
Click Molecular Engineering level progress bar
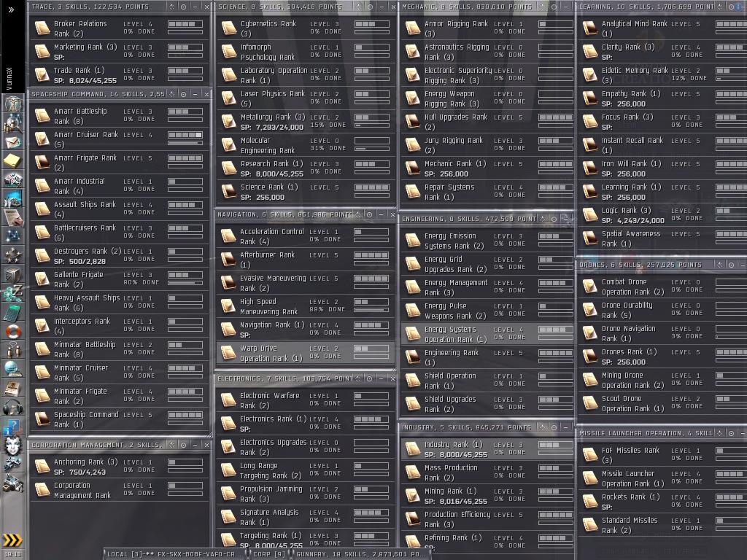coord(371,144)
